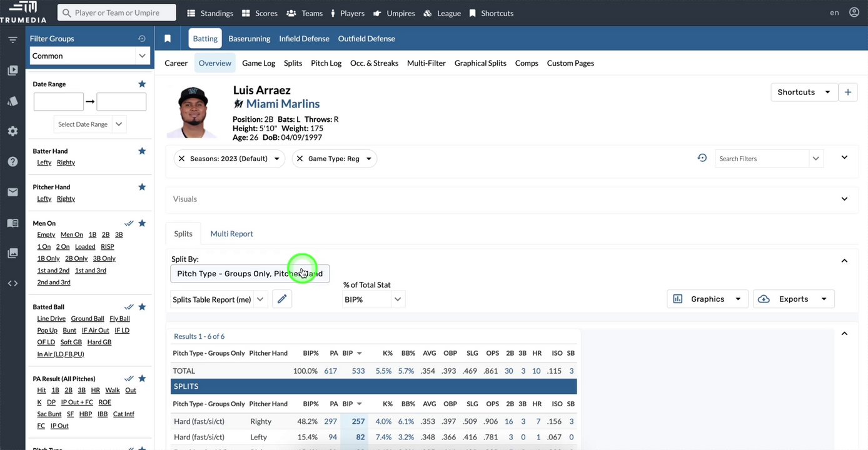Focus the Search Filters input
Viewport: 868px width, 450px height.
point(763,159)
